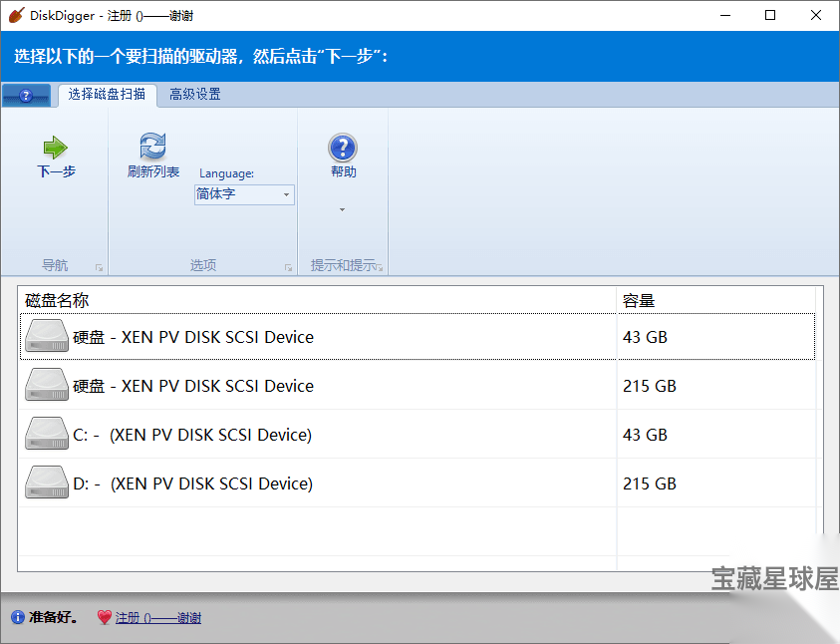Click the blue info icon beside 准备好

tap(18, 617)
